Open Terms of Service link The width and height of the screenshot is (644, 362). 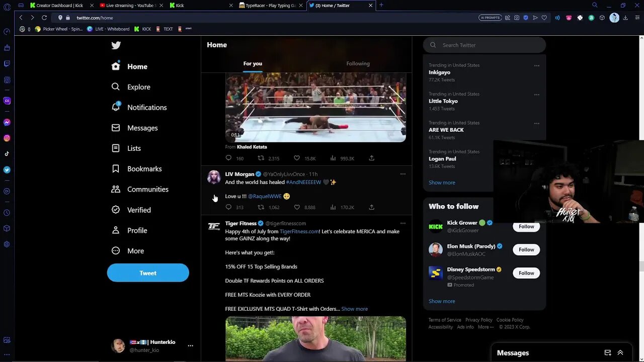445,320
